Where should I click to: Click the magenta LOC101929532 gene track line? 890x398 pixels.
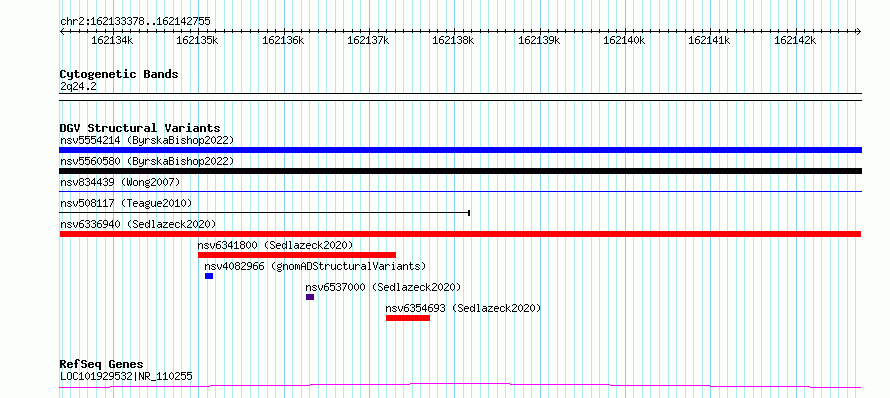coord(460,386)
